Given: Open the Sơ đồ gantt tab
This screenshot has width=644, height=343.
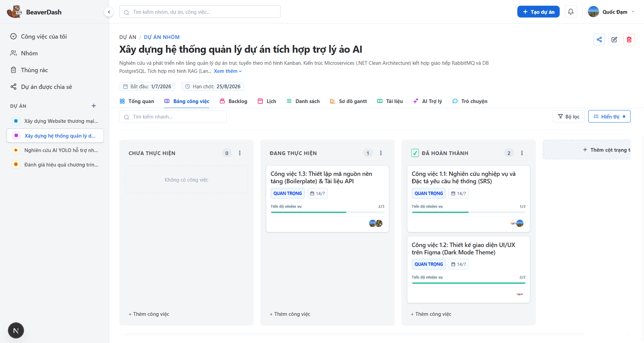Looking at the screenshot, I should click(x=348, y=101).
